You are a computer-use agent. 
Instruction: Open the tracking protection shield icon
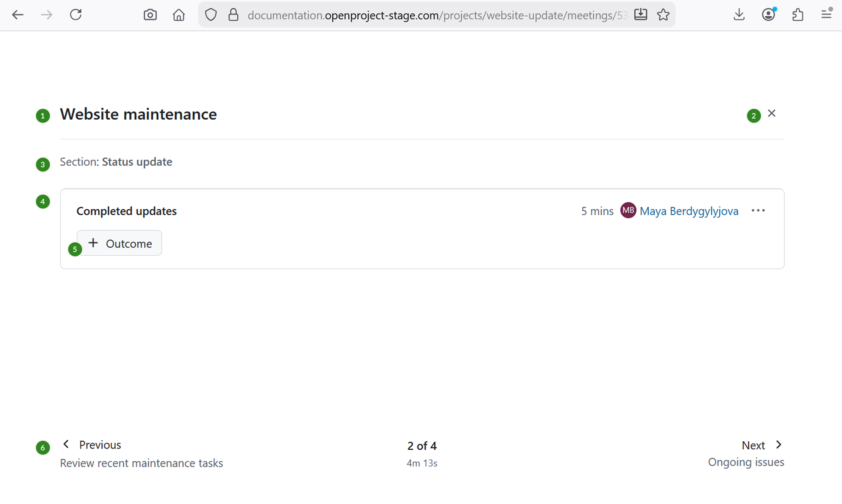[211, 15]
